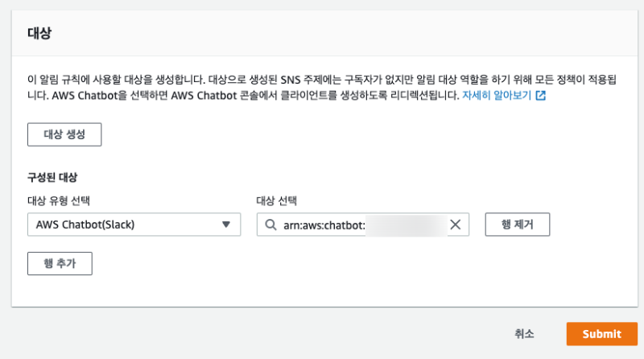Click the 대상 생성 button

coord(64,134)
